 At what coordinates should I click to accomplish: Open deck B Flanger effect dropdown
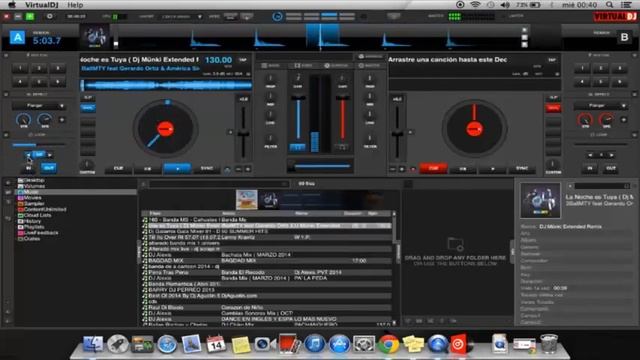600,106
